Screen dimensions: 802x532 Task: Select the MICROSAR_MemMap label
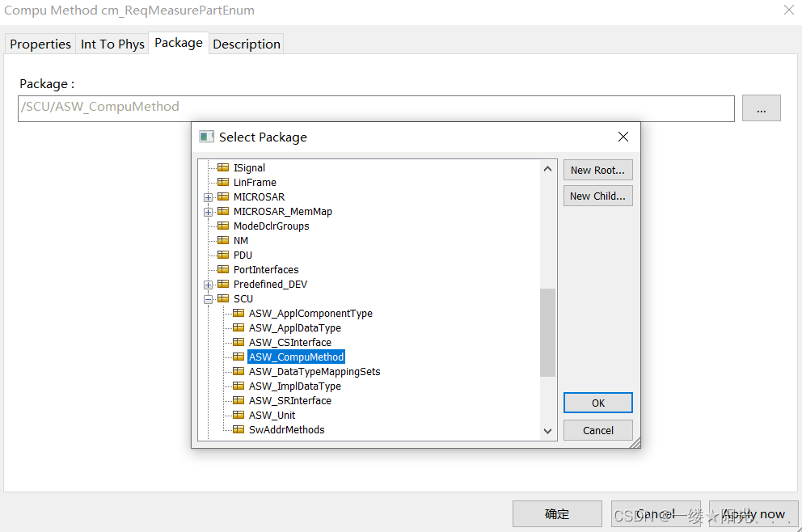[x=283, y=211]
